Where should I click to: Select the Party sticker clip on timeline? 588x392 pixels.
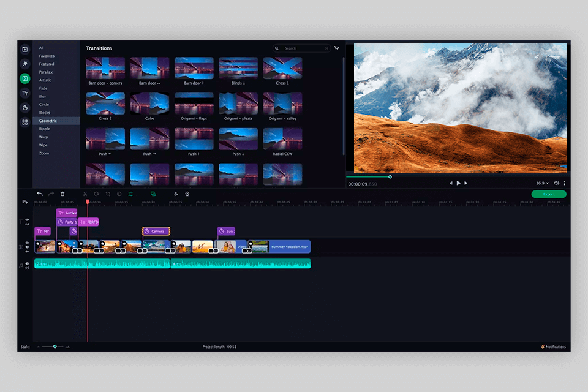tap(67, 222)
